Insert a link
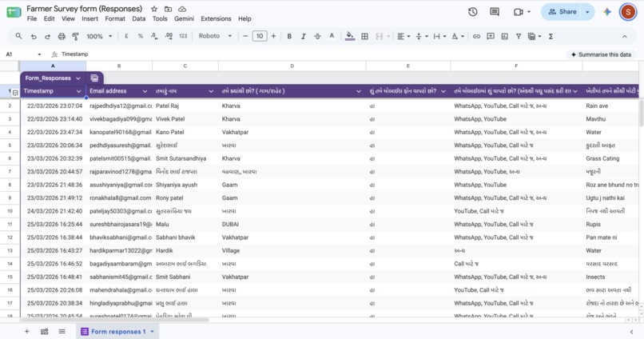The height and width of the screenshot is (339, 644). coord(476,36)
